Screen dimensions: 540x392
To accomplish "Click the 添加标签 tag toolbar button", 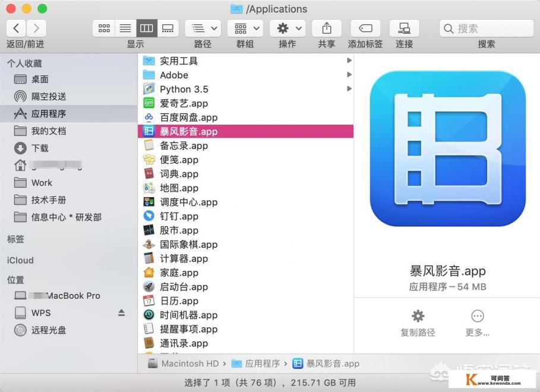I will (365, 28).
